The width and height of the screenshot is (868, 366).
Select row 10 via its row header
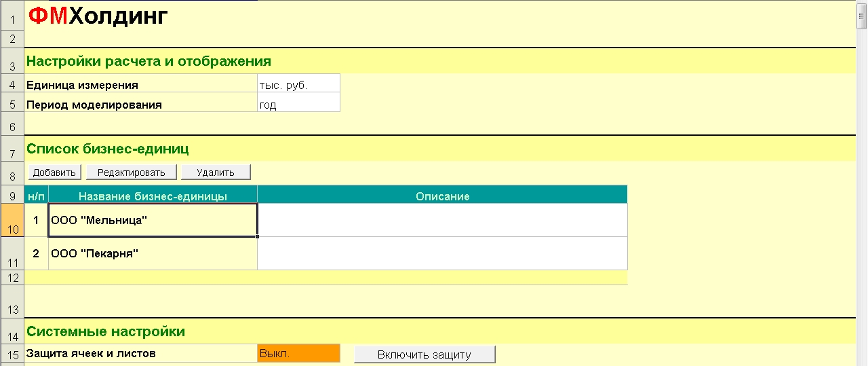click(x=12, y=221)
